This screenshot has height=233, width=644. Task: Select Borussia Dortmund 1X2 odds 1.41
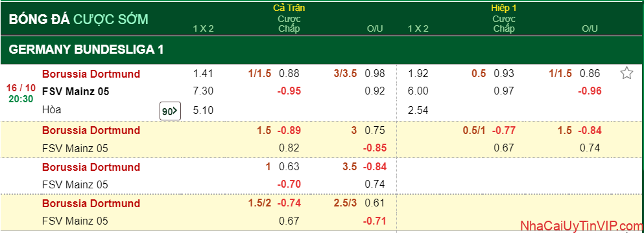[203, 74]
